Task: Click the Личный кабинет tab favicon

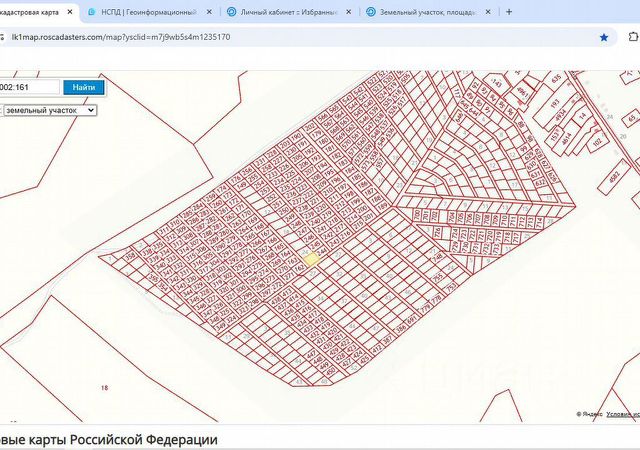Action: [232, 12]
